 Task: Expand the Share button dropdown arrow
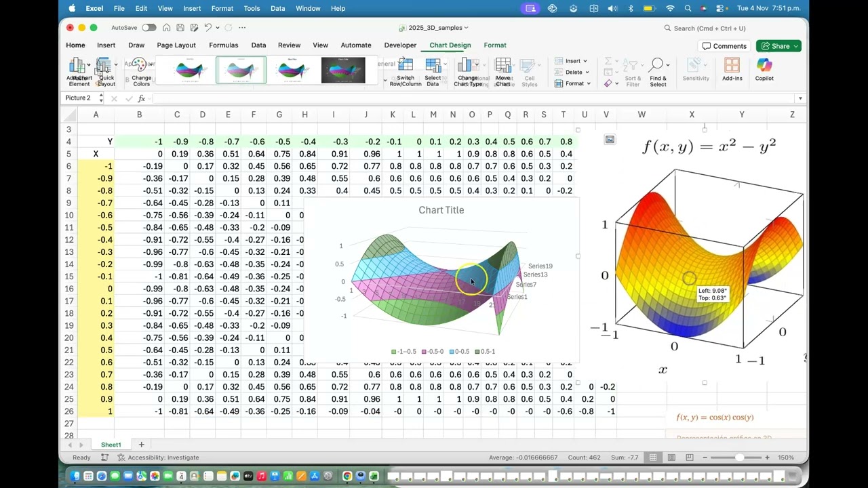(x=796, y=46)
